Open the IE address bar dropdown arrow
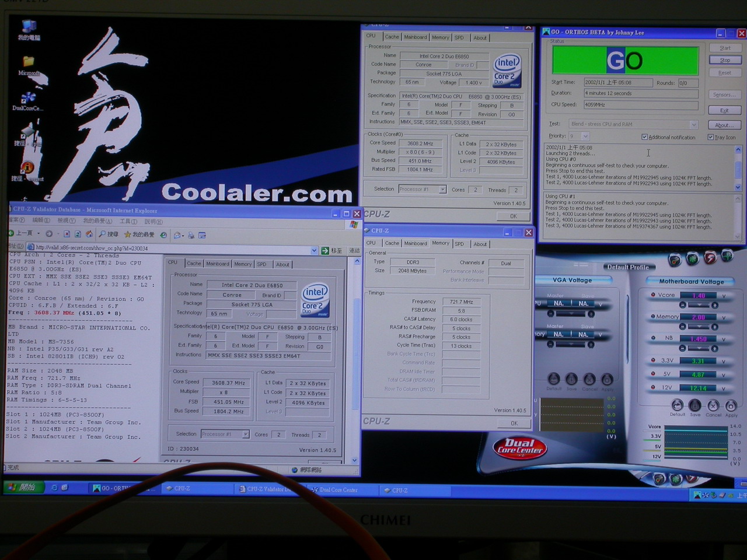The height and width of the screenshot is (560, 747). [x=314, y=250]
